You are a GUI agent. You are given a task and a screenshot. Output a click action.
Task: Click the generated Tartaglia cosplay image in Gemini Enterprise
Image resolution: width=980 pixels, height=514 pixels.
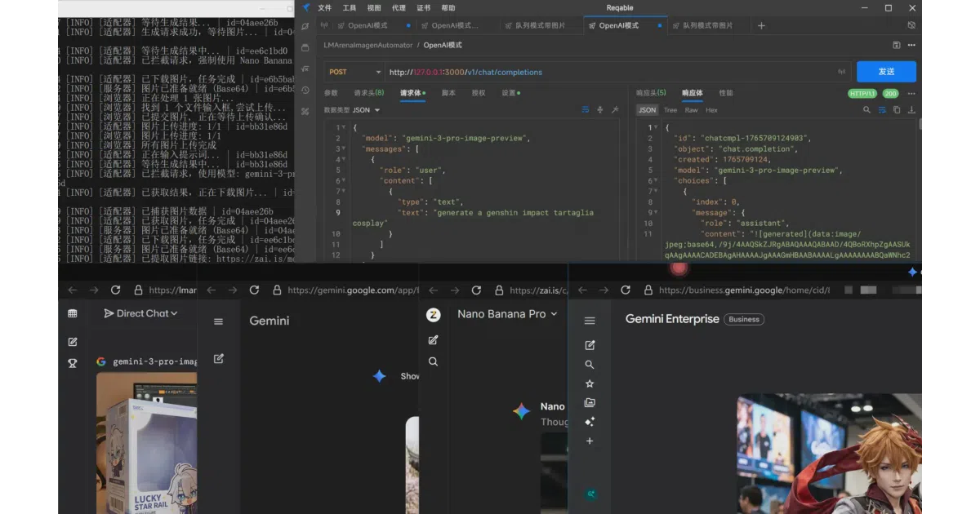[x=829, y=454]
